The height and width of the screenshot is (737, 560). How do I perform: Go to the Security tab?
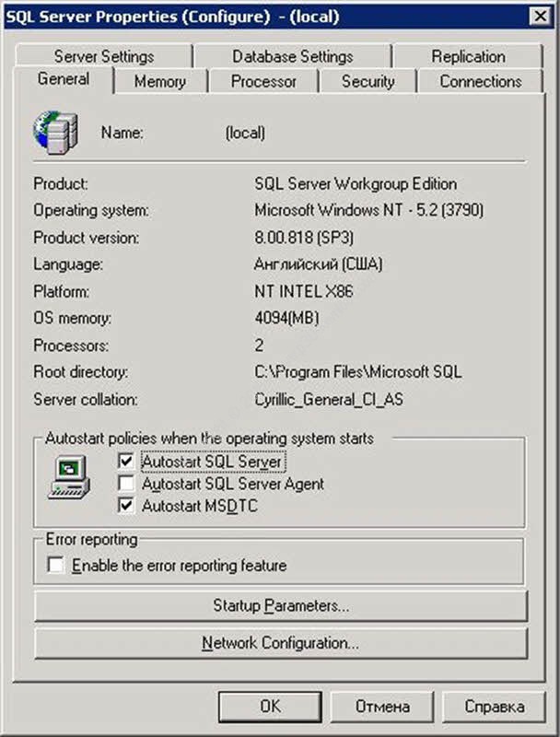[367, 81]
